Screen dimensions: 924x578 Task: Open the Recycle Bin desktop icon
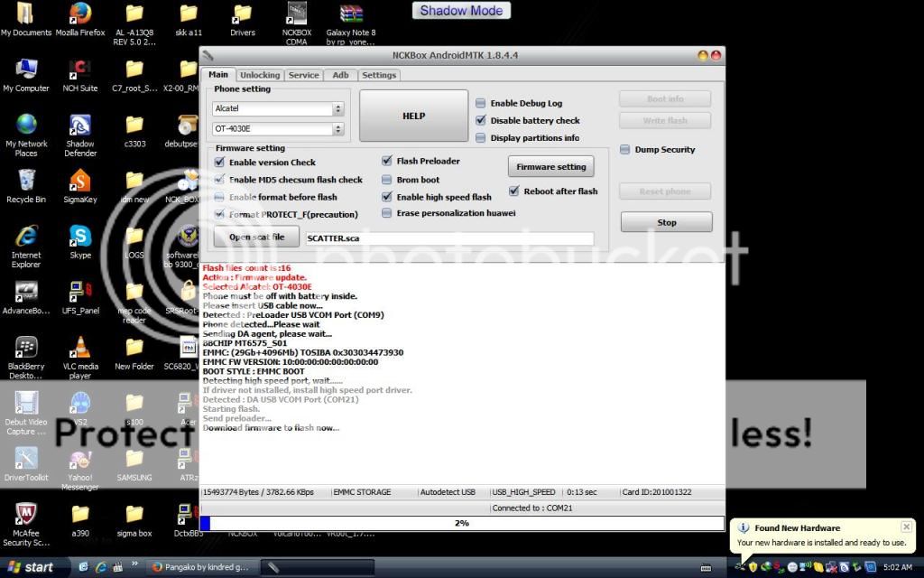26,182
